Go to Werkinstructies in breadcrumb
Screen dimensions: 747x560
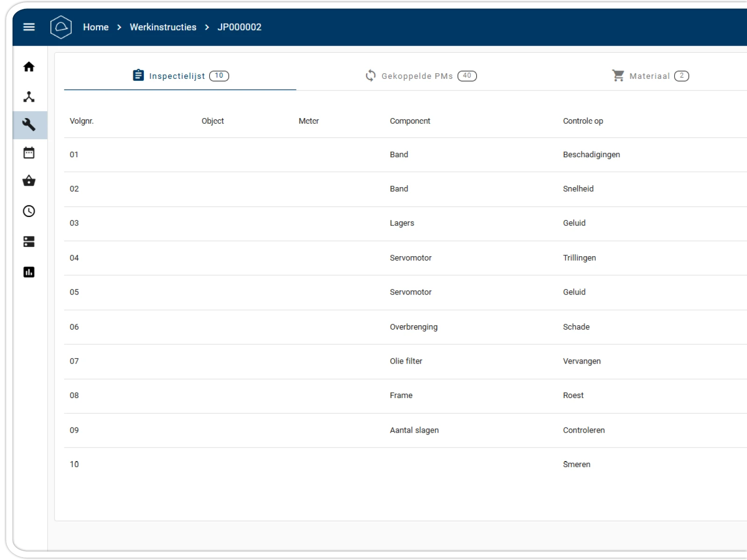[x=163, y=27]
